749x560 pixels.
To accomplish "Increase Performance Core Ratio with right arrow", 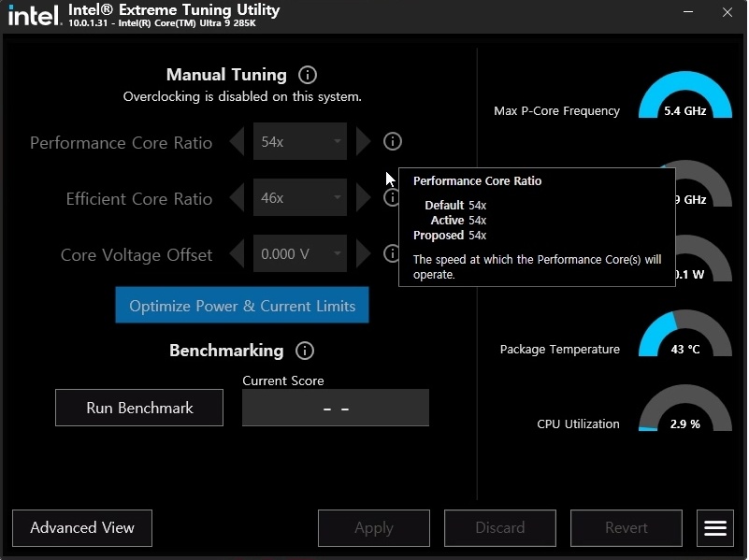I will click(363, 141).
